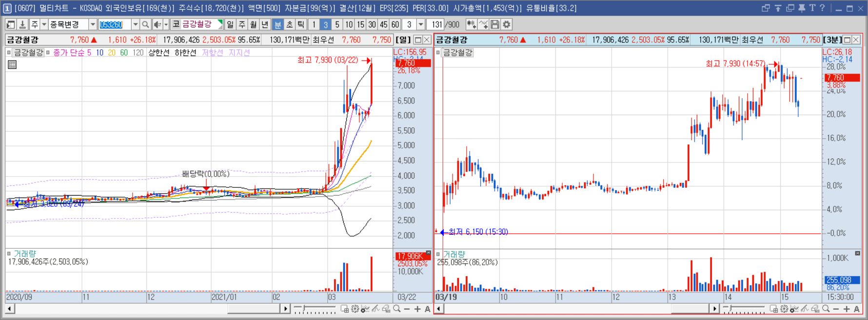
Task: Click left chart A auto-scale icon
Action: tap(428, 309)
